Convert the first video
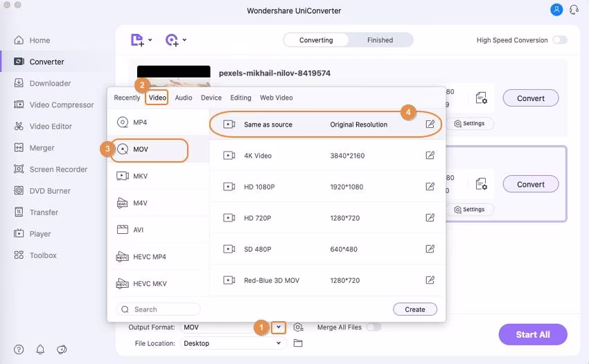Viewport: 589px width, 364px height. click(x=530, y=98)
